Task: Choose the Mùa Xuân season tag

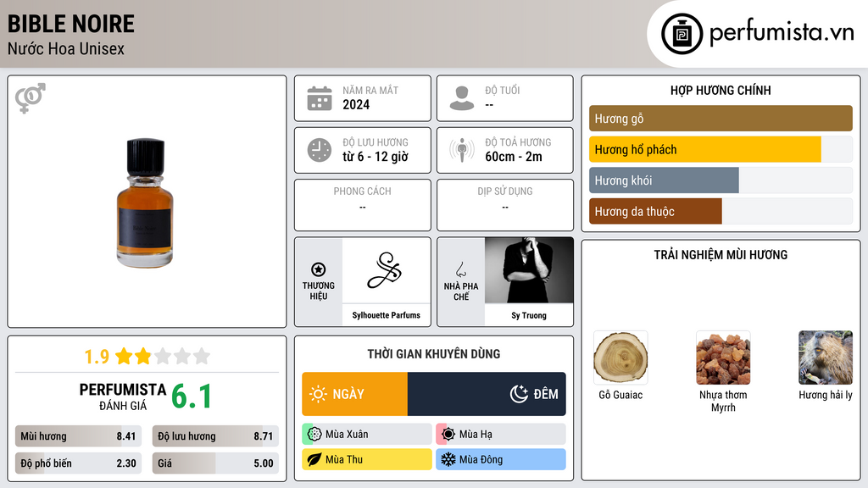Action: coord(367,435)
